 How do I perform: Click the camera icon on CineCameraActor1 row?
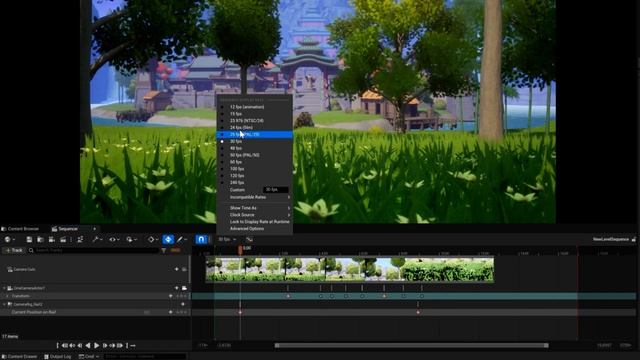[x=184, y=288]
